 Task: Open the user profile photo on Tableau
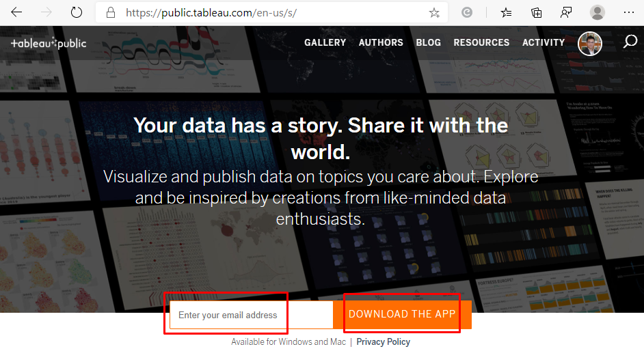click(x=590, y=44)
